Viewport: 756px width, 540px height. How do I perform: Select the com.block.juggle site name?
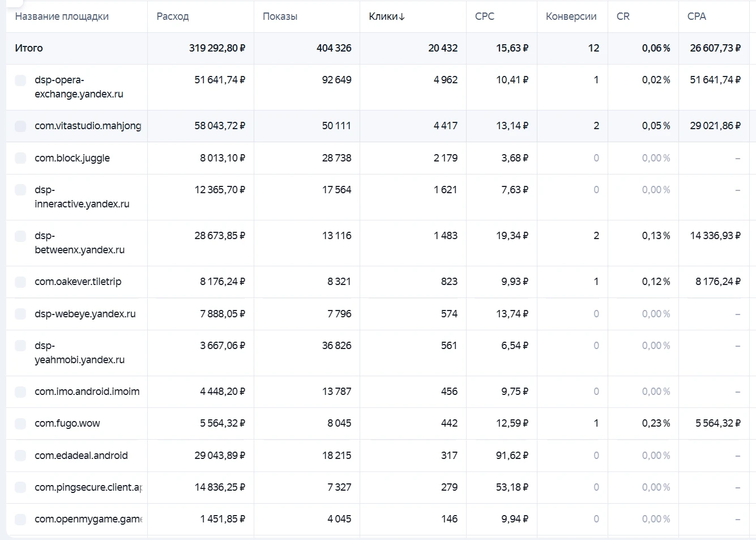click(72, 158)
